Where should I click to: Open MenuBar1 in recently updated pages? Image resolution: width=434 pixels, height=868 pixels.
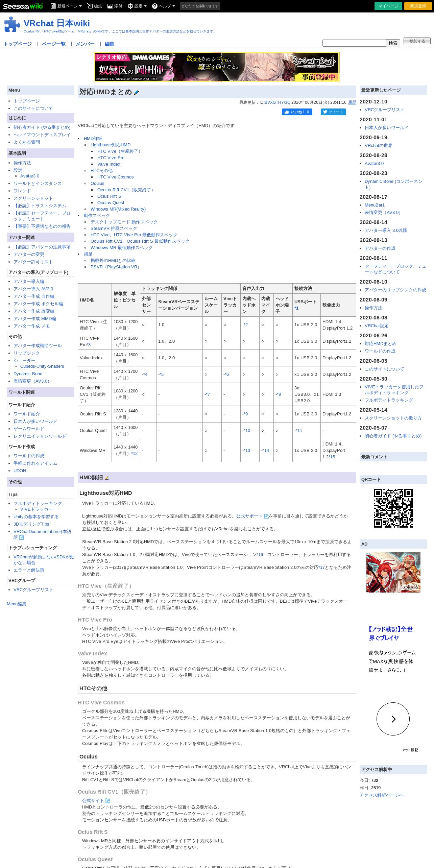coord(375,205)
